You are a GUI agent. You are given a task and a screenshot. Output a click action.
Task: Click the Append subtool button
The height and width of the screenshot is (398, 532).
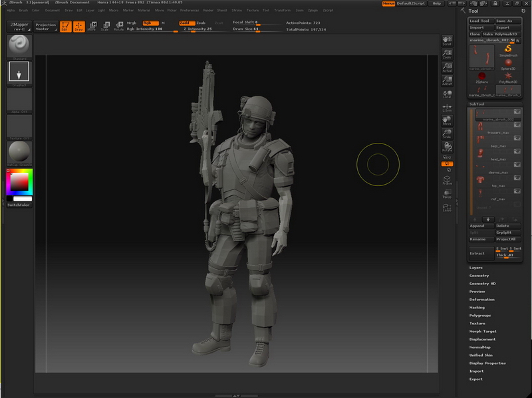pos(481,226)
